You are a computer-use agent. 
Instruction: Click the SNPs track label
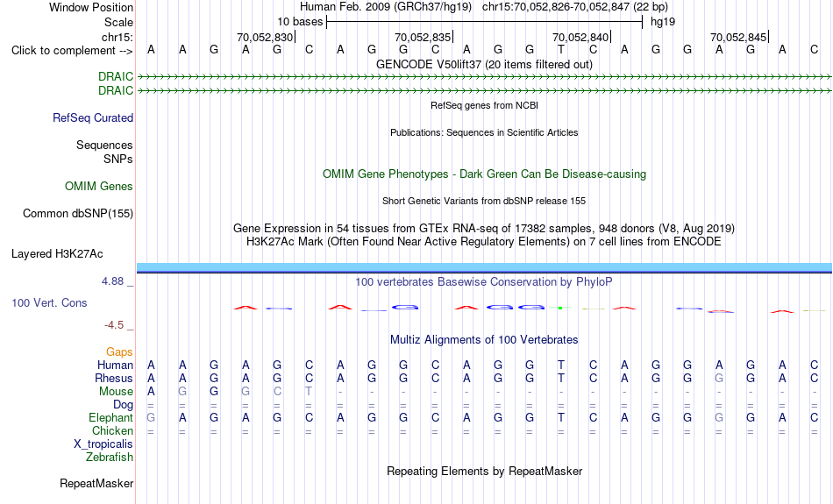(118, 159)
